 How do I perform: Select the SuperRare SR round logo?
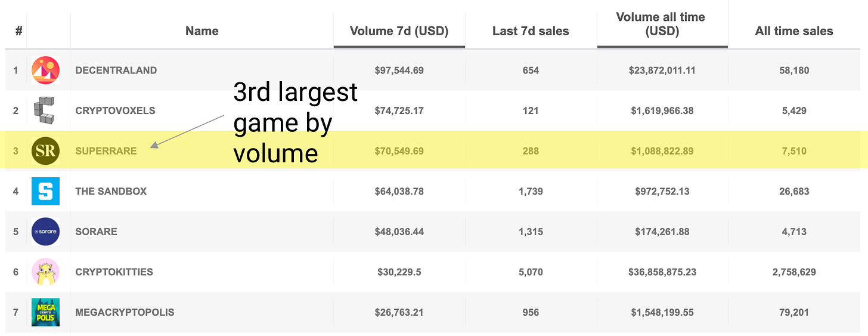[45, 151]
